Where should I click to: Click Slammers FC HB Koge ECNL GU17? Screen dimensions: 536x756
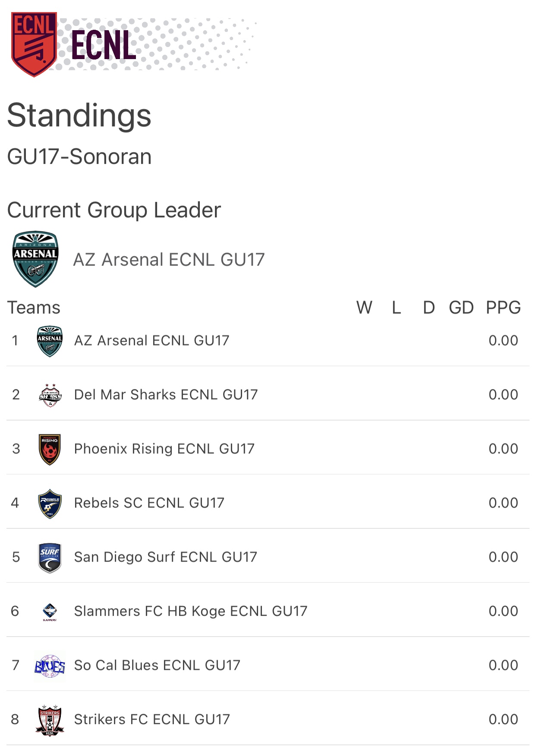pos(190,611)
